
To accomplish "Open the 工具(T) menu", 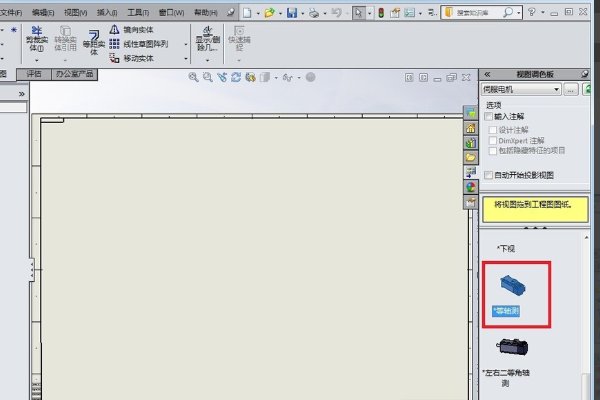I will tap(138, 13).
